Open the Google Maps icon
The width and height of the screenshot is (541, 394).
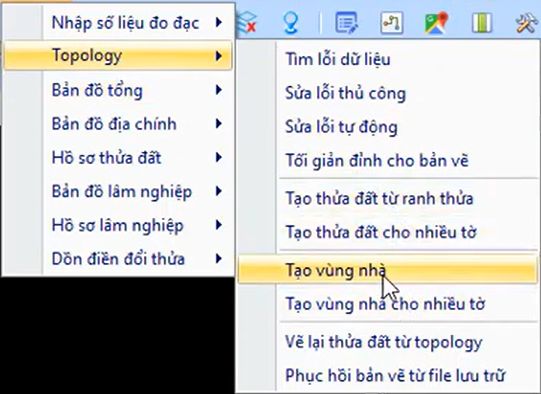pos(436,23)
